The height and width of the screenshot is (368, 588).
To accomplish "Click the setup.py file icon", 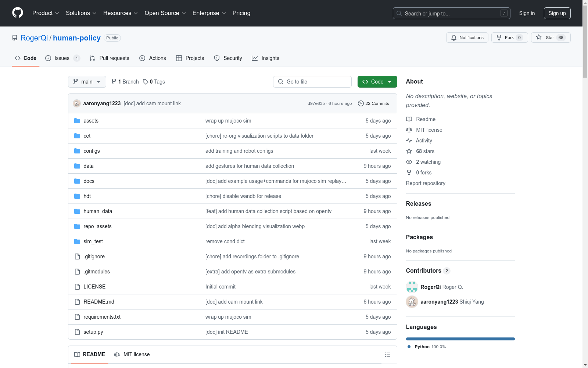I will [77, 332].
